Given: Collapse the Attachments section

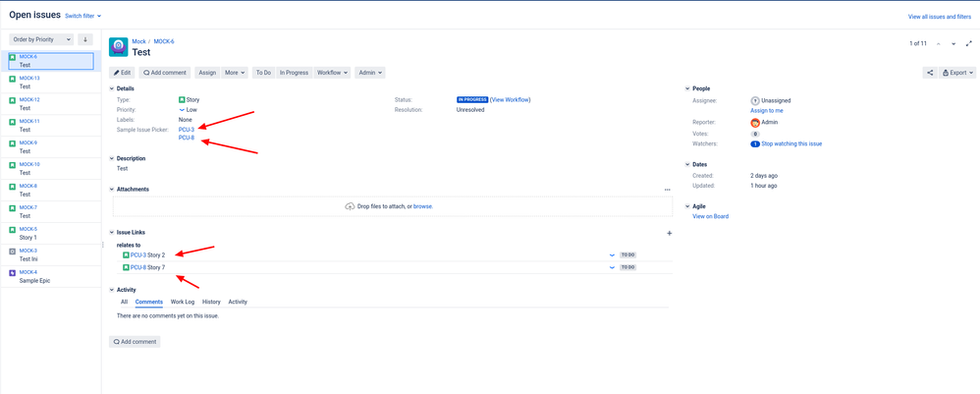Looking at the screenshot, I should [x=112, y=189].
